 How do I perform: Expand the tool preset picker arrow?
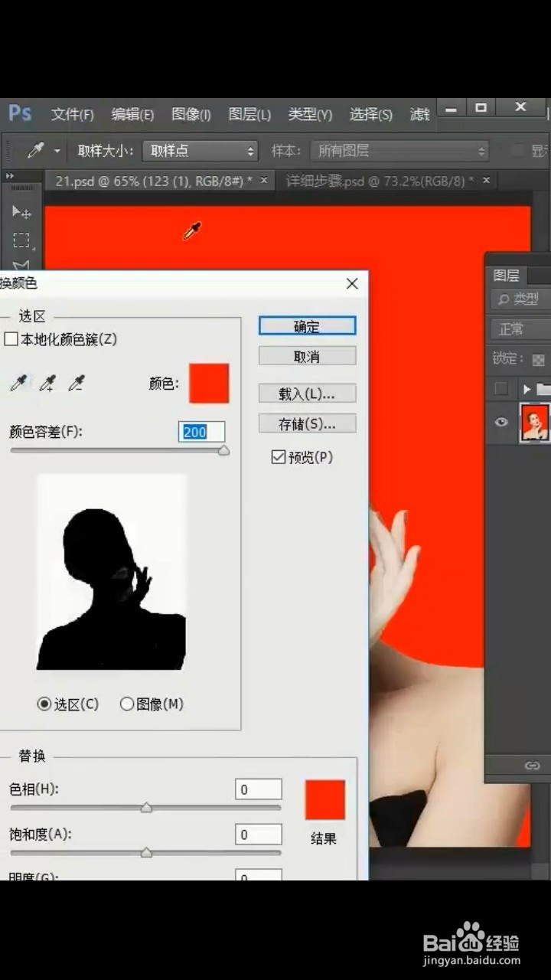57,151
